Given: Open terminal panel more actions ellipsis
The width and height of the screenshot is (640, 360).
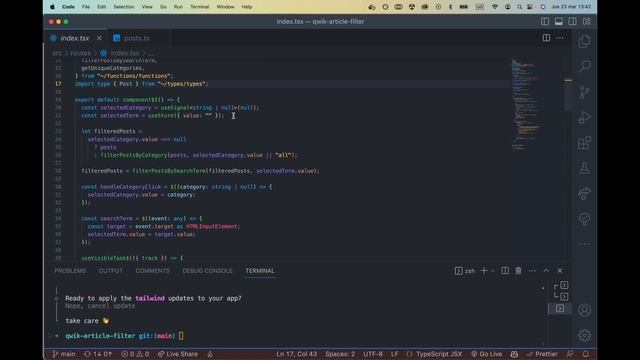Looking at the screenshot, I should (532, 271).
